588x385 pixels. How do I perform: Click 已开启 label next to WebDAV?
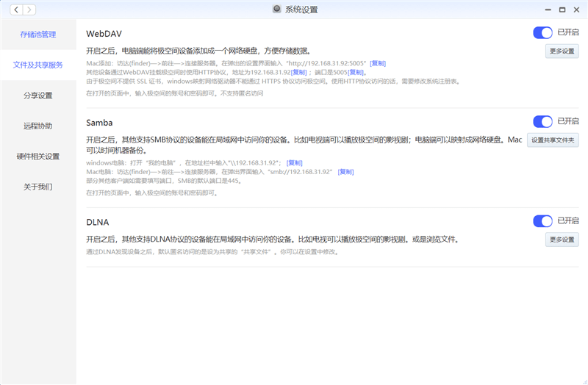coord(567,32)
